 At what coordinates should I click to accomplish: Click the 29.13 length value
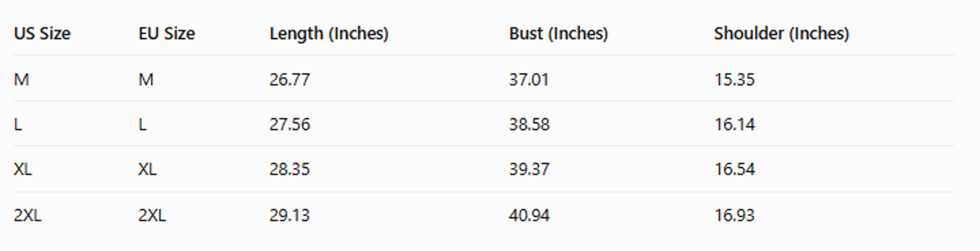point(289,215)
